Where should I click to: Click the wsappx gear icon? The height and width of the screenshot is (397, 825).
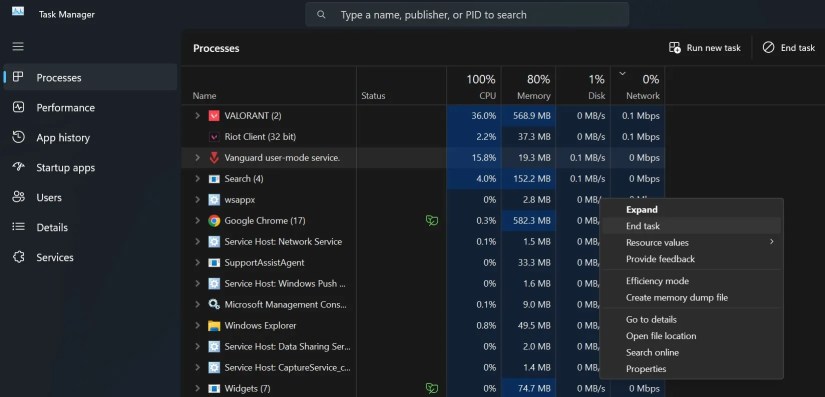[214, 200]
